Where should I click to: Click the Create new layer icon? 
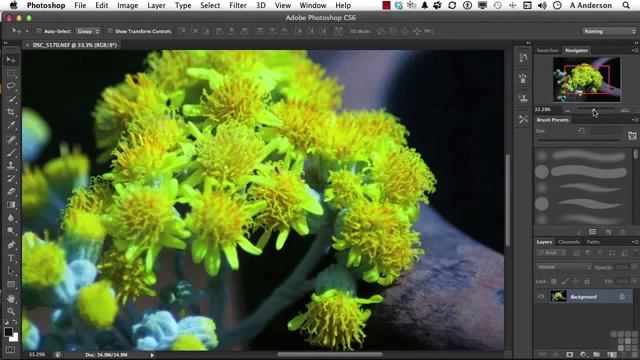[611, 354]
